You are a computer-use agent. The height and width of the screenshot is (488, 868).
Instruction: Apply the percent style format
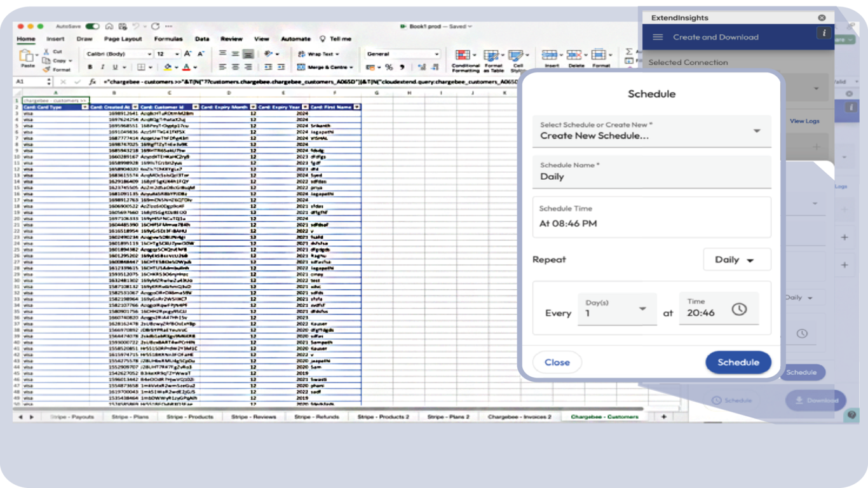pyautogui.click(x=389, y=67)
